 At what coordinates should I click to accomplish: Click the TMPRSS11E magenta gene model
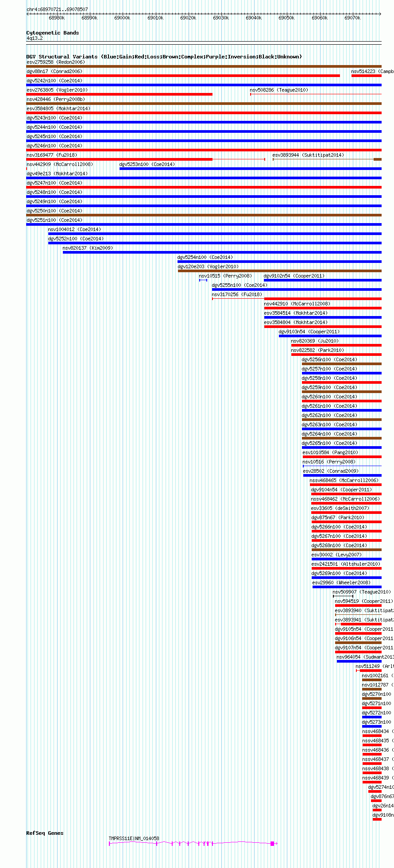(193, 844)
